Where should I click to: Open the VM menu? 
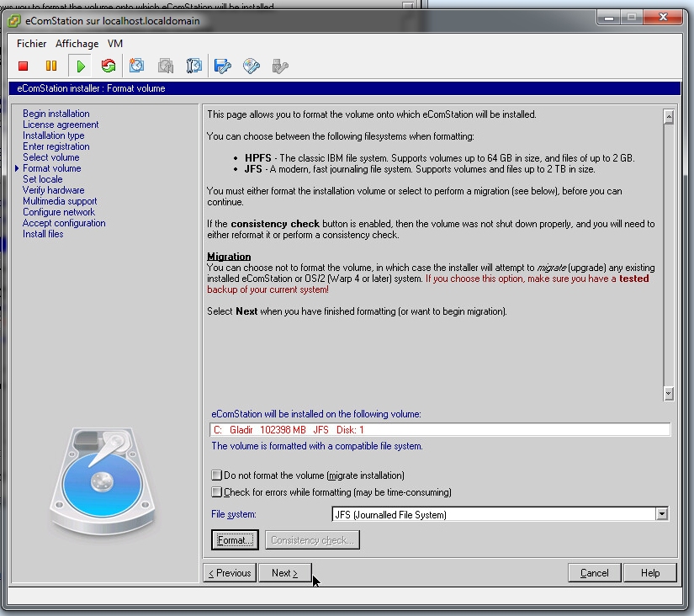[x=115, y=44]
